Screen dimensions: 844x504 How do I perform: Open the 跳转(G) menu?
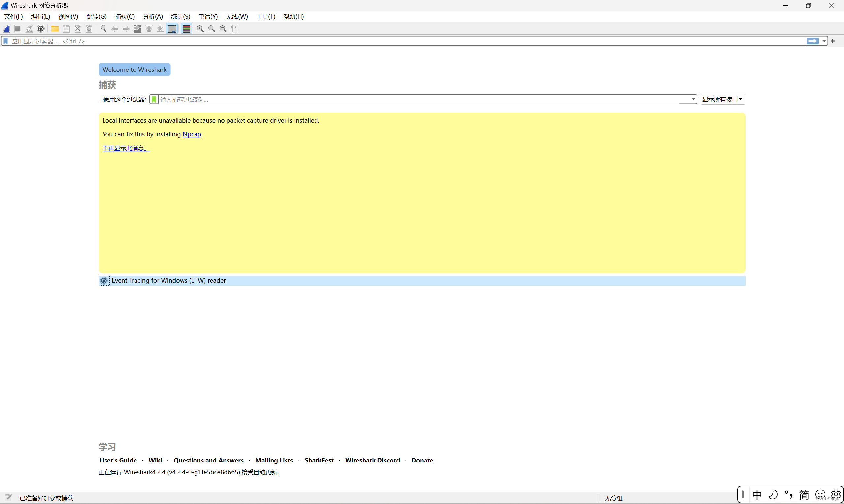click(x=97, y=17)
